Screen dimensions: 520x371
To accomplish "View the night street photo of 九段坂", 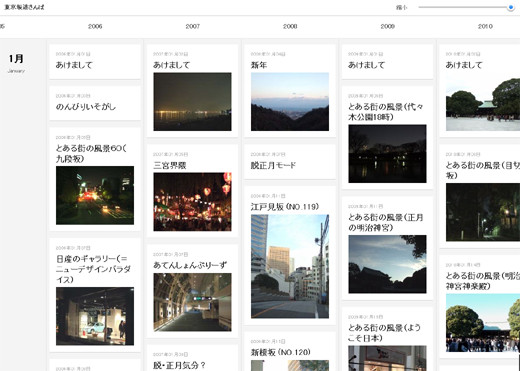I will point(95,195).
